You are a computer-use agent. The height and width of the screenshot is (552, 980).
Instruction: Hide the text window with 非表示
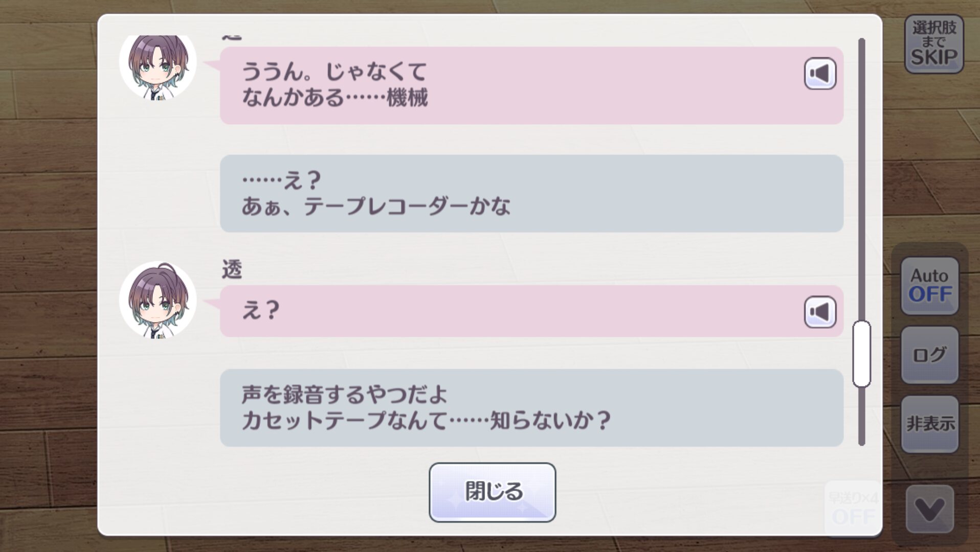click(x=929, y=424)
